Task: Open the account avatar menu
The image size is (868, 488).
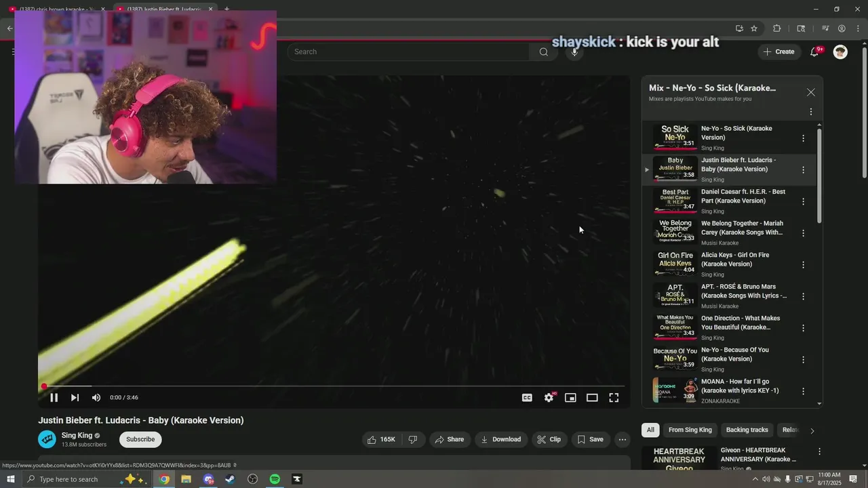Action: (840, 52)
